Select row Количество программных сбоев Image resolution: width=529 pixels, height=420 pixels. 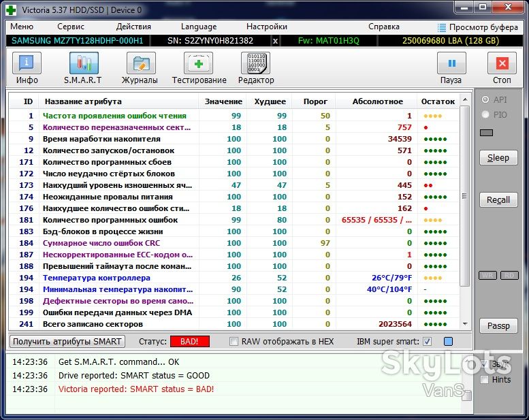(x=234, y=162)
